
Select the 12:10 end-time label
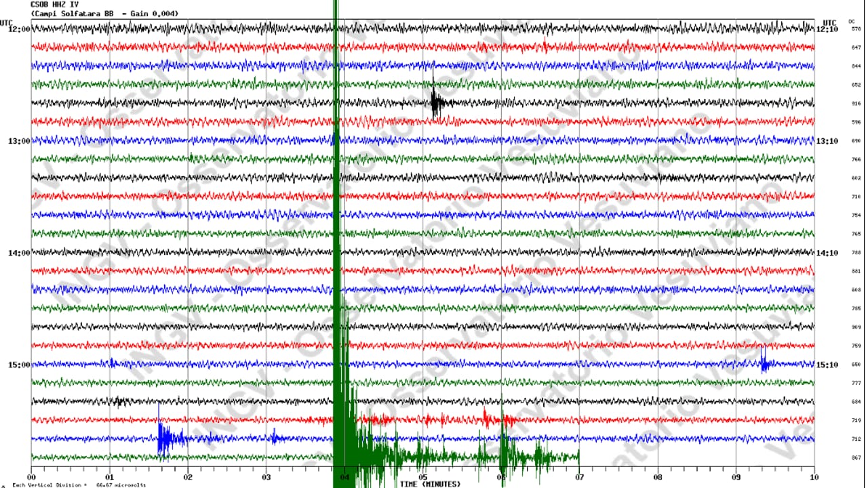pos(827,29)
